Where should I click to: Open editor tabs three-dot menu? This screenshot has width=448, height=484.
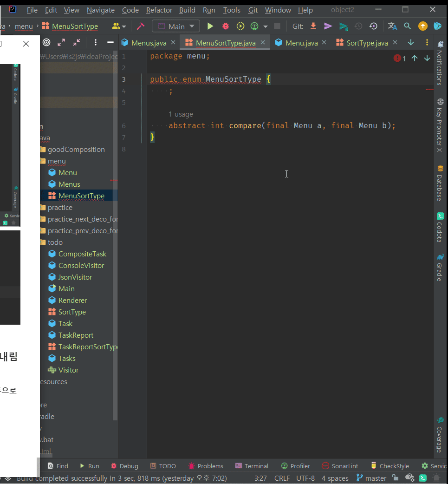(427, 42)
